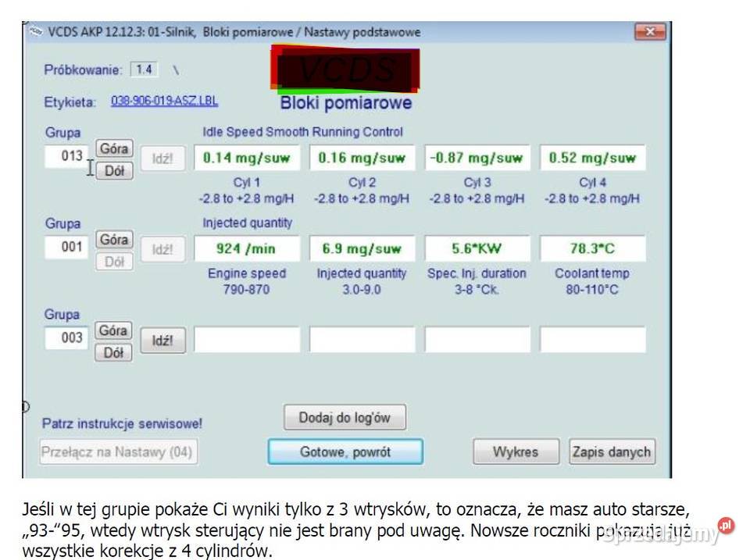Click the VCDS application icon in title bar
This screenshot has width=750, height=560.
pos(34,32)
